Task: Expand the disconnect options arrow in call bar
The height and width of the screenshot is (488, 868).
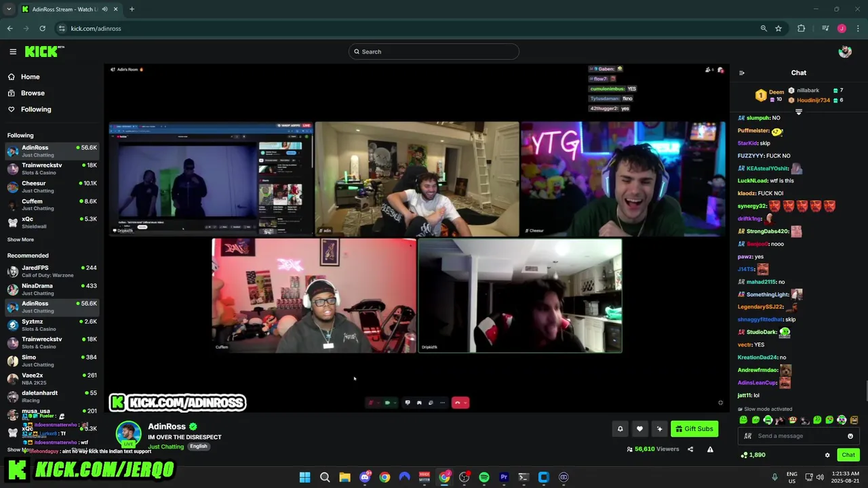Action: (465, 403)
